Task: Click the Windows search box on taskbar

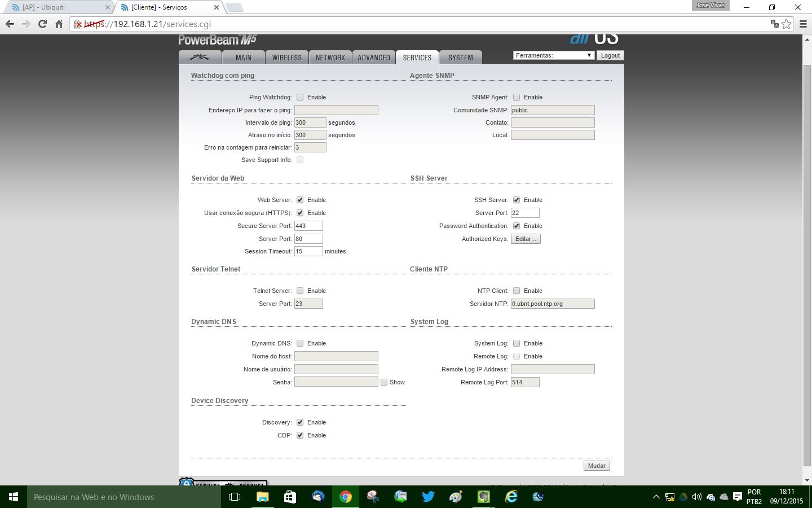Action: pyautogui.click(x=124, y=497)
